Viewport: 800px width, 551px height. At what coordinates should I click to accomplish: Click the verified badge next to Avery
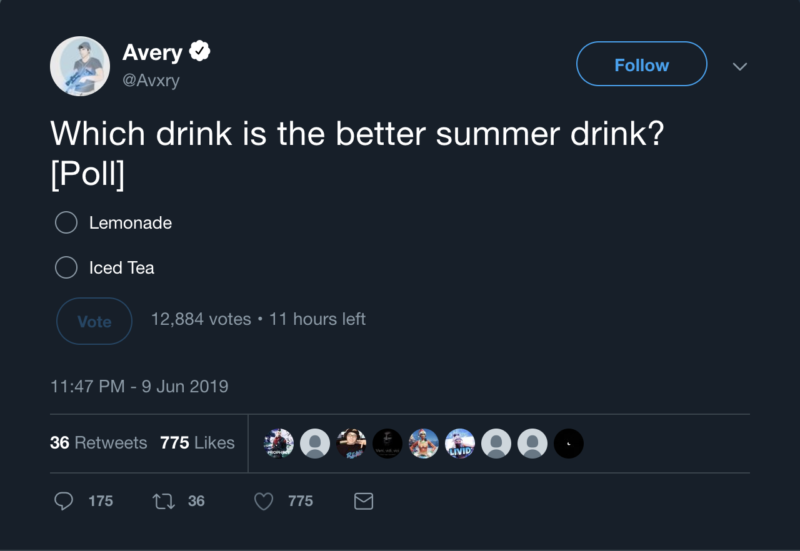(200, 52)
